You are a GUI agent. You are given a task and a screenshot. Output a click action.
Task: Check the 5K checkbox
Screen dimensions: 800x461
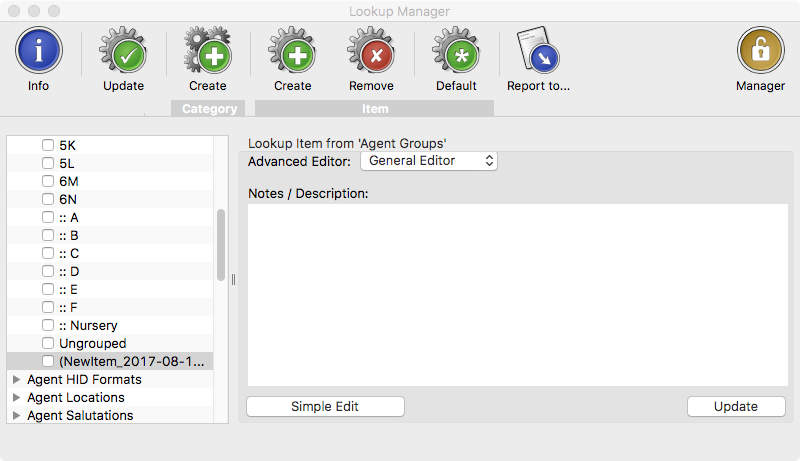pos(48,145)
